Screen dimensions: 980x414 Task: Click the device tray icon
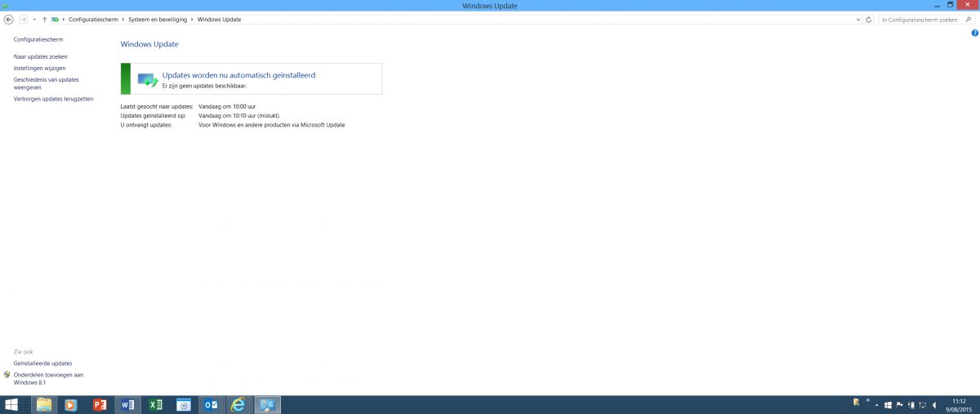coord(911,405)
